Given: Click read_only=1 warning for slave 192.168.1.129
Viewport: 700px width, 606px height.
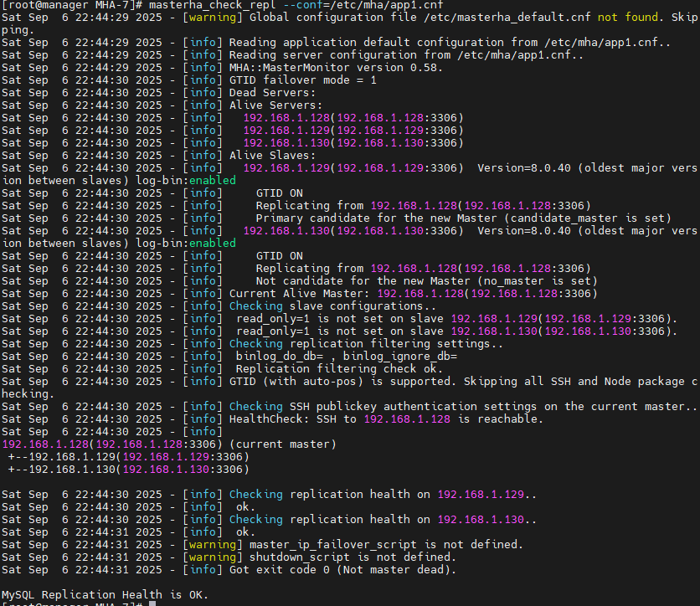Looking at the screenshot, I should point(456,319).
